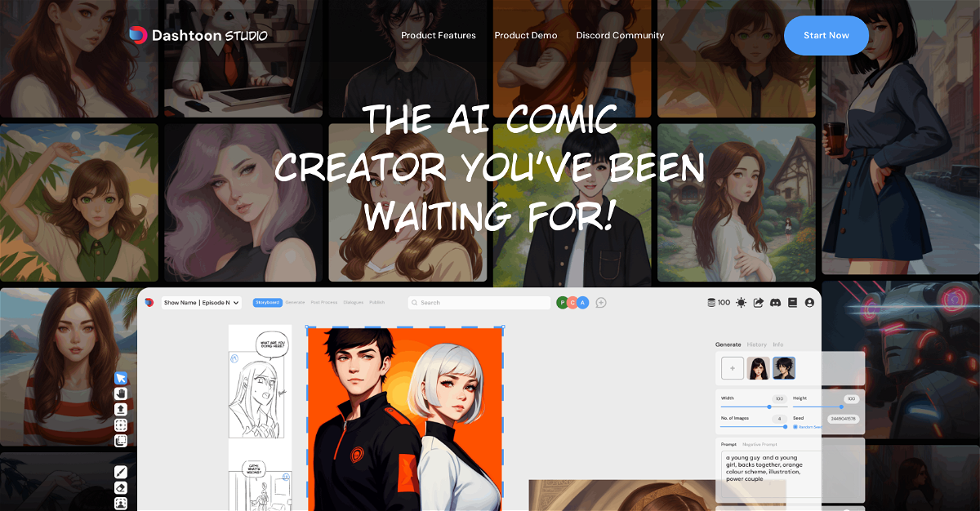Image resolution: width=980 pixels, height=511 pixels.
Task: Add a collaborator with the plus bubble icon
Action: point(601,302)
